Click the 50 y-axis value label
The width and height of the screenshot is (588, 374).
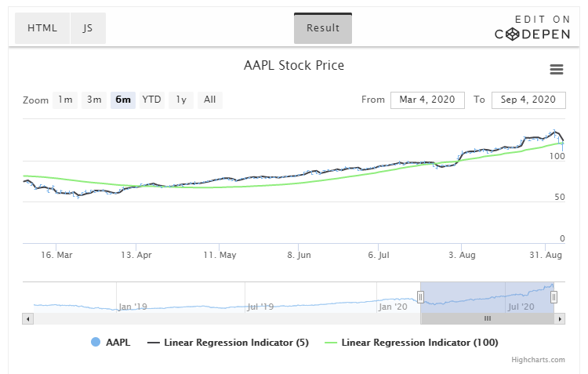click(x=560, y=197)
